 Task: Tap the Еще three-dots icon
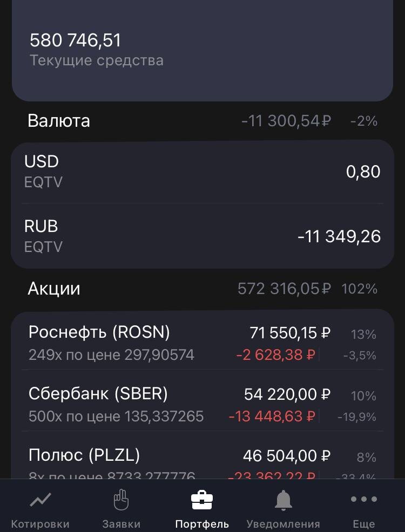click(x=364, y=499)
